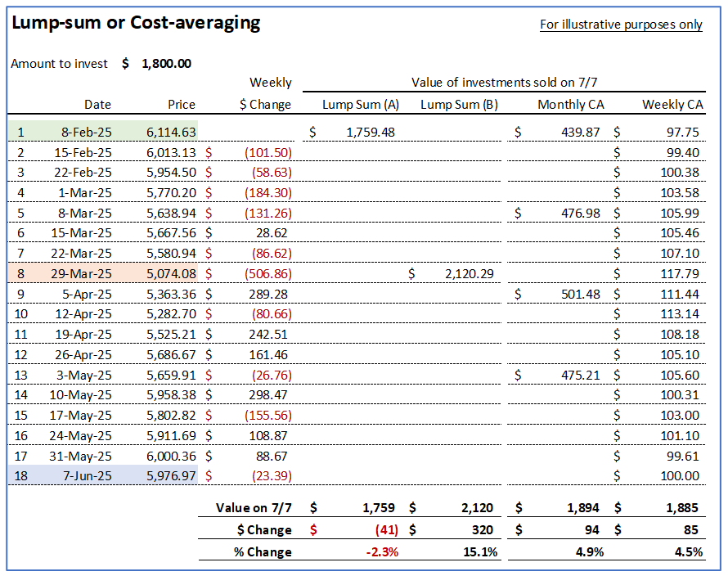Select the Weekly CA column header
The image size is (728, 576).
click(672, 104)
